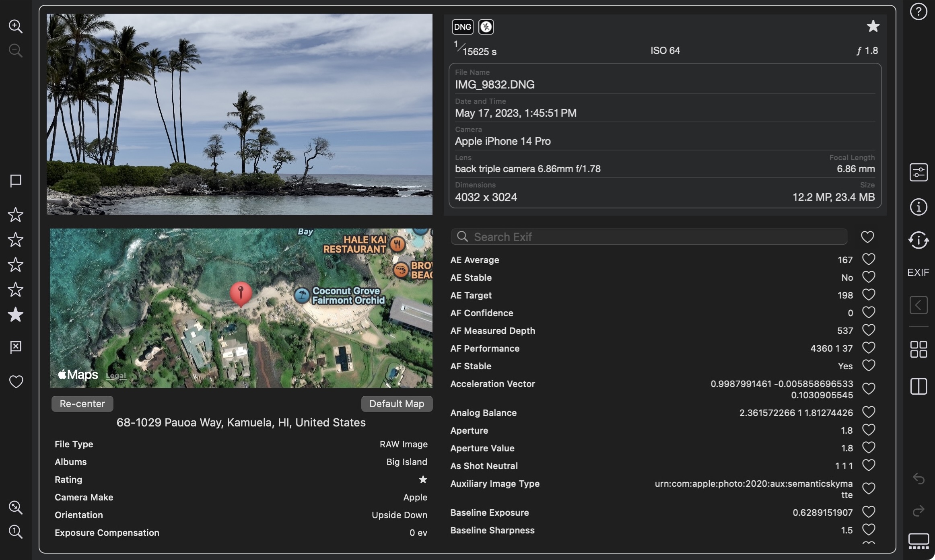This screenshot has width=935, height=560.
Task: Switch to grid view icon
Action: click(919, 349)
